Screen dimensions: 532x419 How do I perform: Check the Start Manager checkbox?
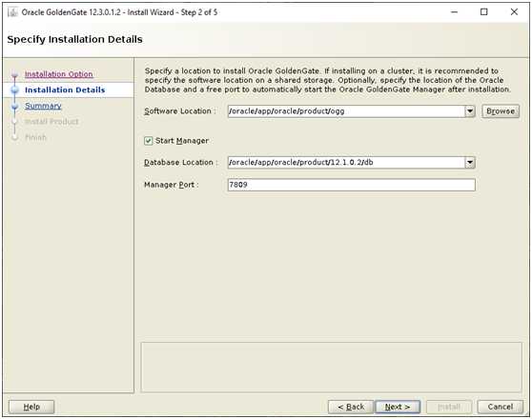149,141
